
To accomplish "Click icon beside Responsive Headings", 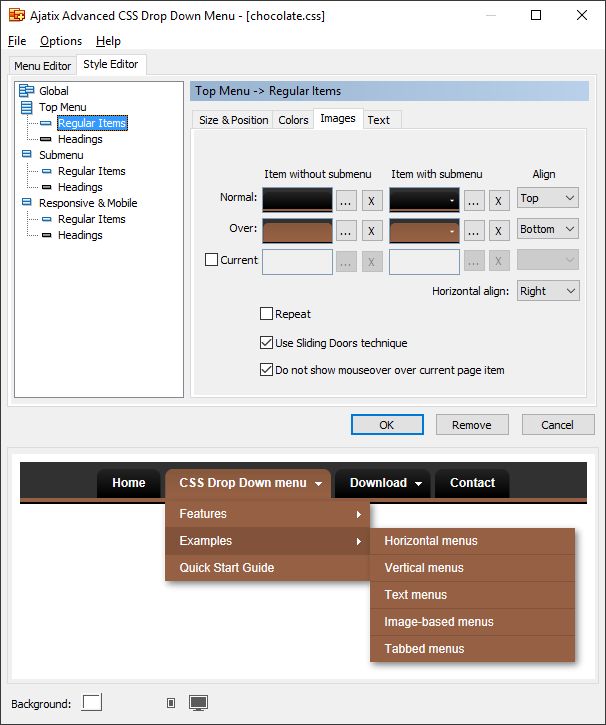I will (47, 235).
